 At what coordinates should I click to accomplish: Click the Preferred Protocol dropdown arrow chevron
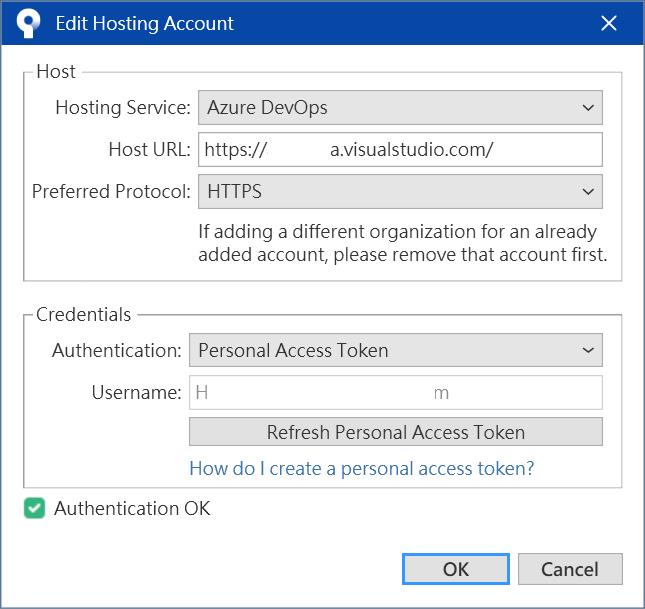[586, 190]
